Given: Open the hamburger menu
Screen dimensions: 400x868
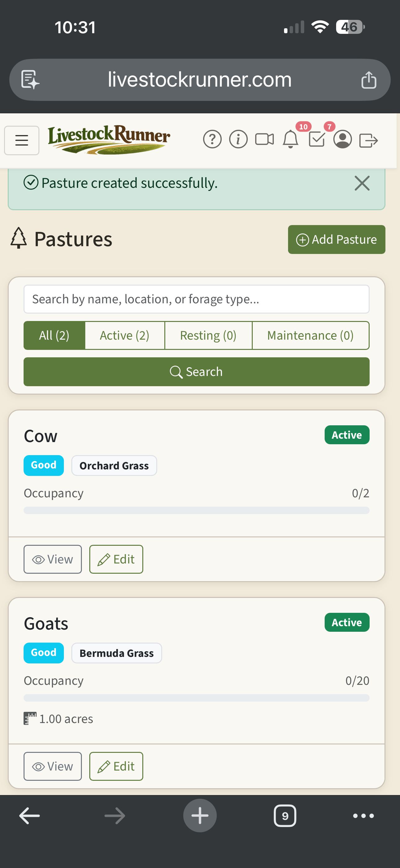Looking at the screenshot, I should pyautogui.click(x=21, y=140).
